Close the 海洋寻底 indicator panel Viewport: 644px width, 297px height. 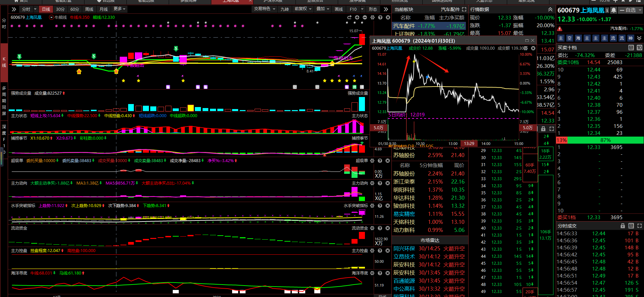point(387,273)
